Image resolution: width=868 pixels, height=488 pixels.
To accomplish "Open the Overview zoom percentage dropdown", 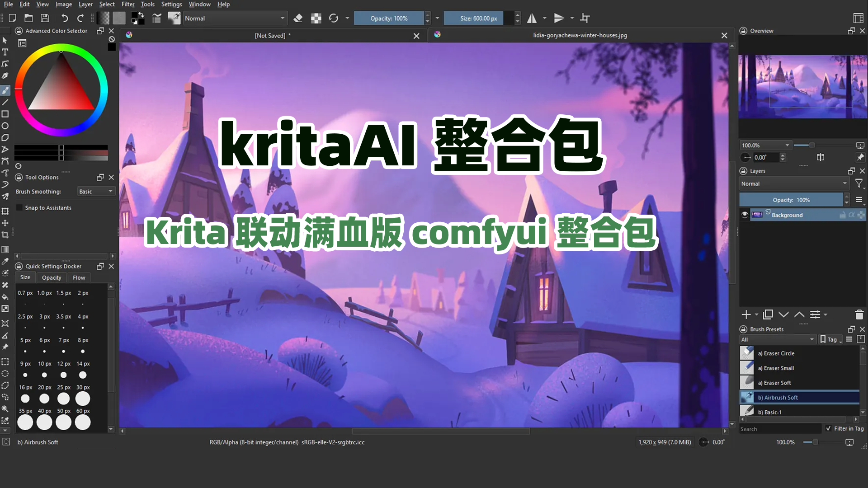I will 765,145.
